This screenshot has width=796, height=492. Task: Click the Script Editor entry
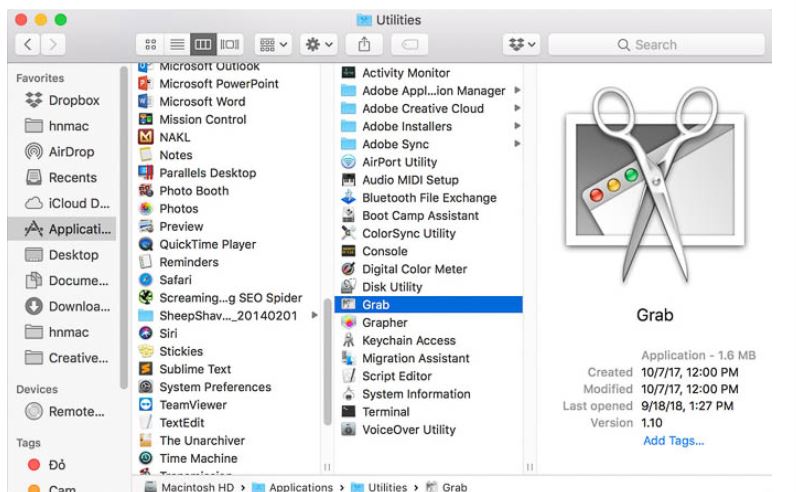point(387,376)
